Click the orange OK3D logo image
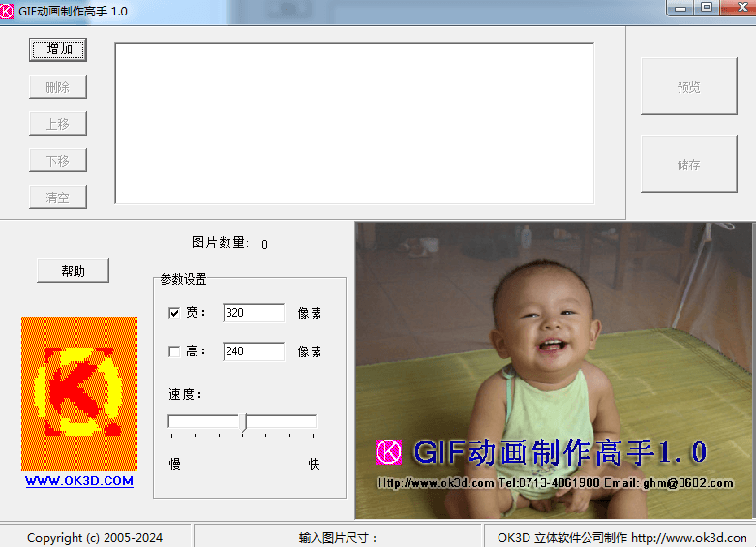Screen dimensions: 756x547 pyautogui.click(x=79, y=394)
